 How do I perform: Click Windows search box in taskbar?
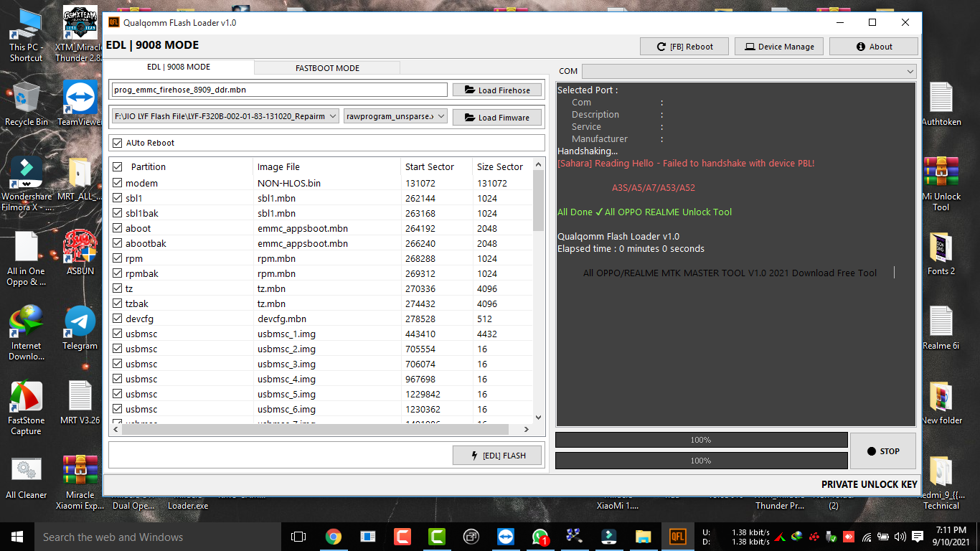tap(158, 537)
